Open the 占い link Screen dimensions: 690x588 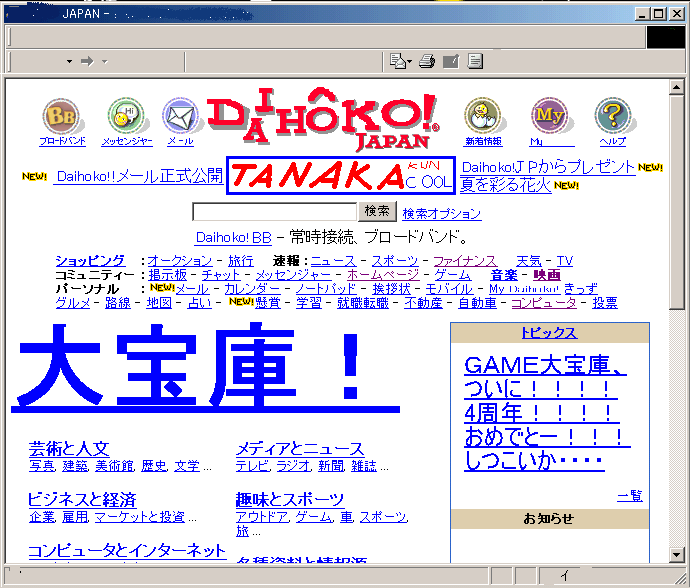click(199, 303)
